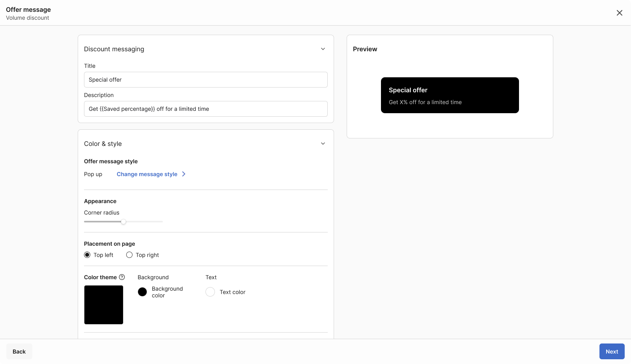Screen dimensions: 631x364
Task: Click the Description input field
Action: (x=205, y=109)
